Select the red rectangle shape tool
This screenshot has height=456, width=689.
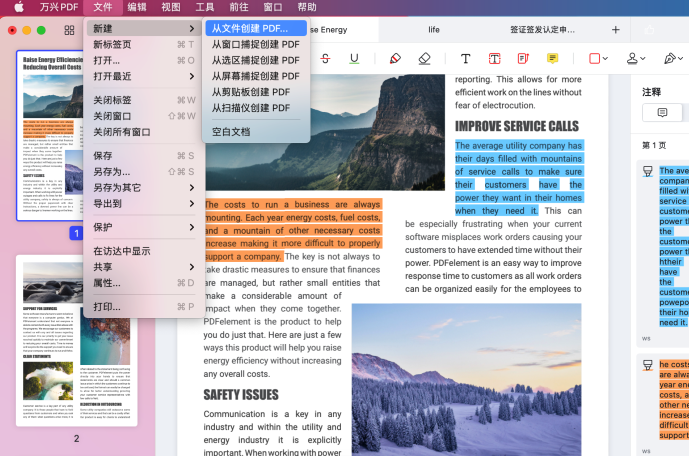coord(595,58)
